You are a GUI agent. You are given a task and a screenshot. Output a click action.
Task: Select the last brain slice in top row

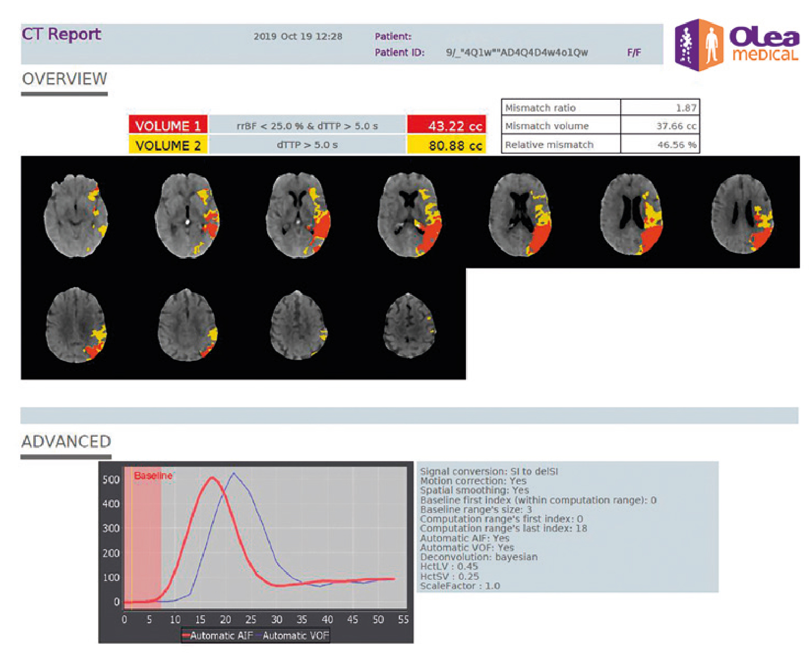click(x=743, y=214)
